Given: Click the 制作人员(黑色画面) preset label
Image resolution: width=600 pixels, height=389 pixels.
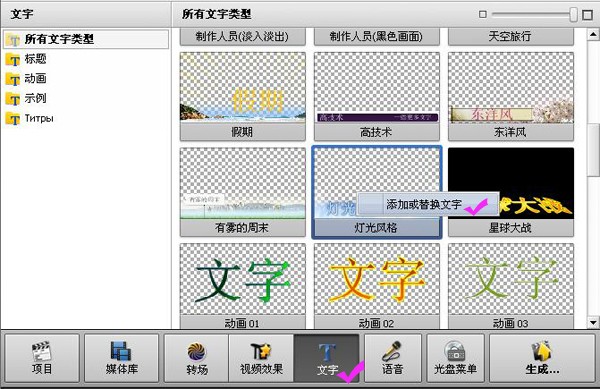Looking at the screenshot, I should 377,37.
